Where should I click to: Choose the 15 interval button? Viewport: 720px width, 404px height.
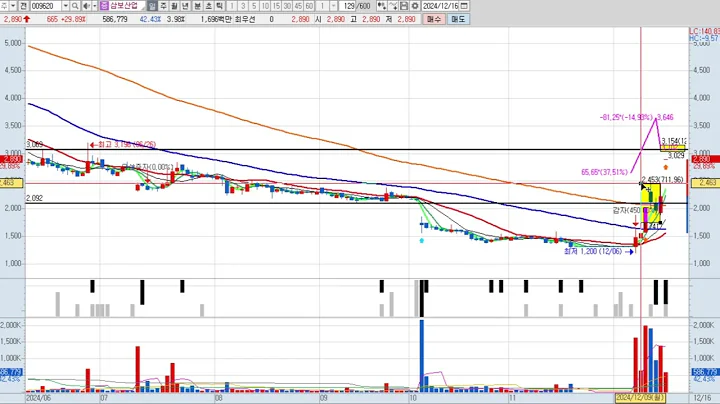point(276,6)
